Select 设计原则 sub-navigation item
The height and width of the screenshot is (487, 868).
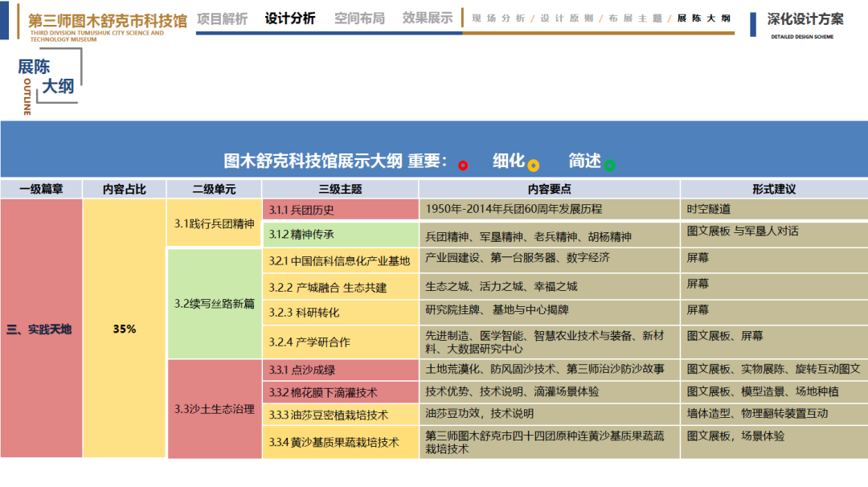[567, 18]
